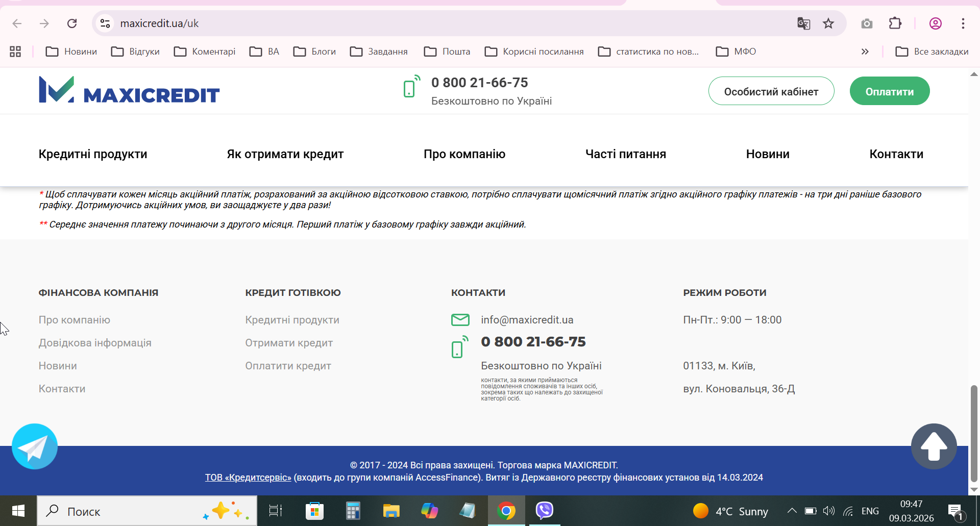Launch Microsoft Store from taskbar
Screen dimensions: 980x526
coord(314,511)
